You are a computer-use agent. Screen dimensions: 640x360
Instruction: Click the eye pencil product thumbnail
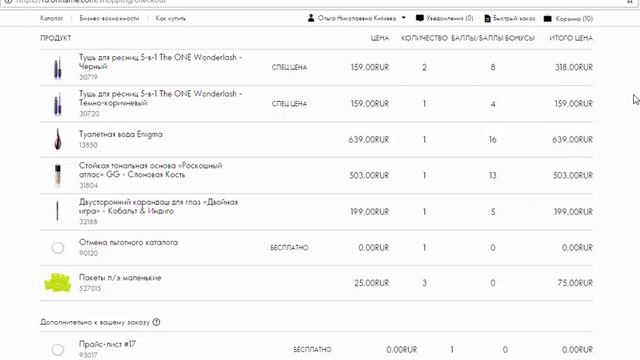[x=57, y=211]
